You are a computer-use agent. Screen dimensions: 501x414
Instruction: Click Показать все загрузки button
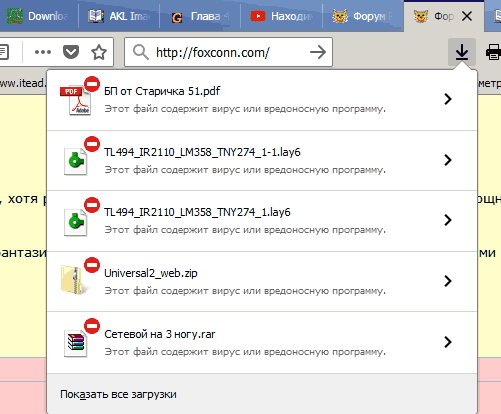118,394
